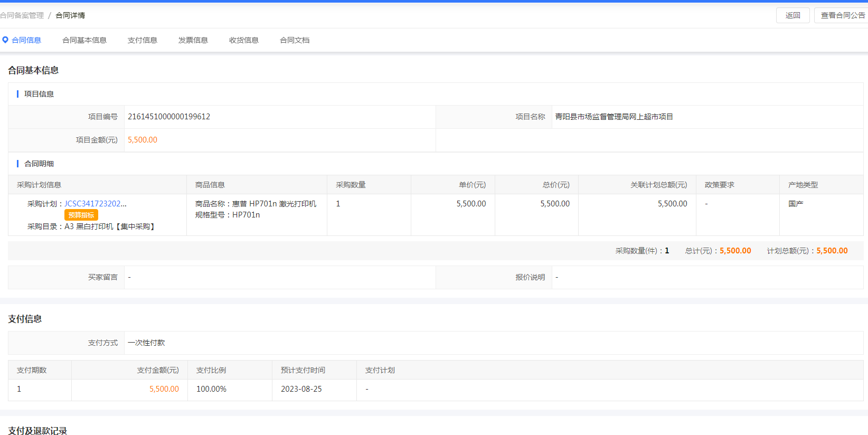Click the 返回 button
The height and width of the screenshot is (435, 868).
[x=792, y=15]
